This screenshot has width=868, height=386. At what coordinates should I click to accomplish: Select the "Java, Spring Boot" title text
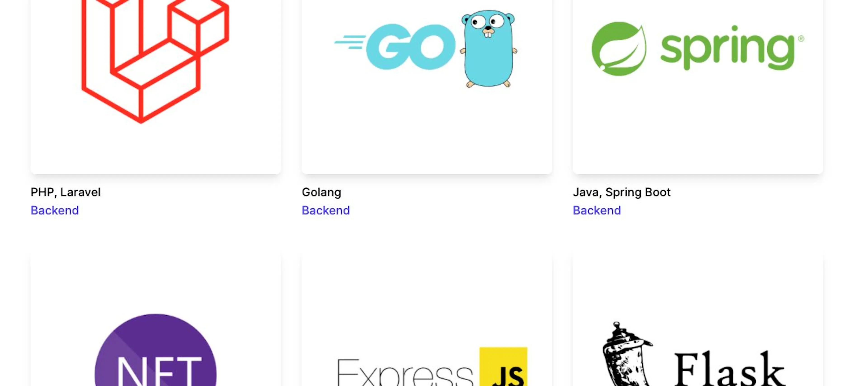pyautogui.click(x=622, y=192)
